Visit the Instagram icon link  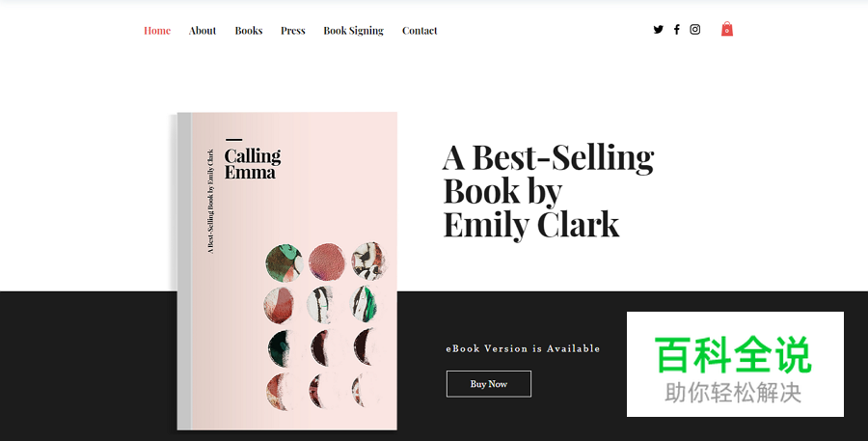tap(695, 30)
